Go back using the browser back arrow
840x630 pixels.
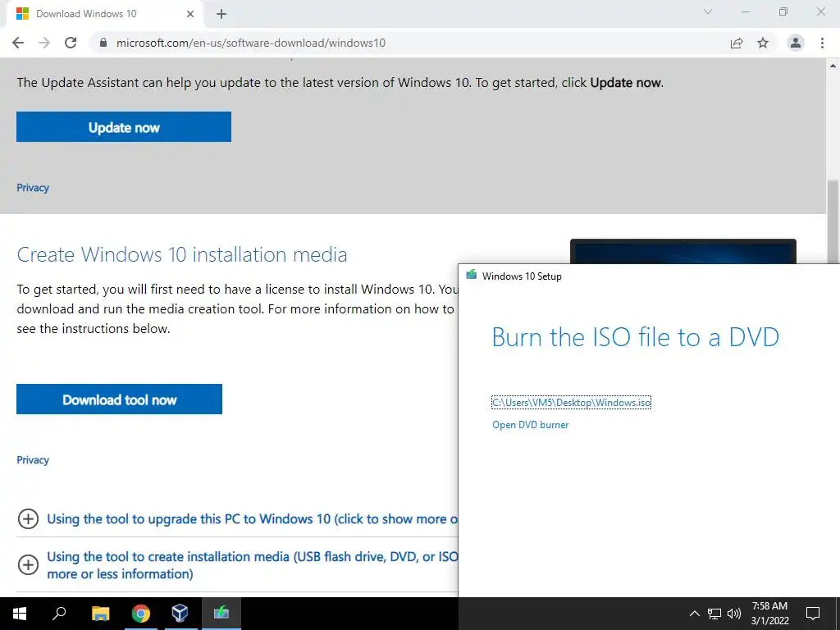coord(18,43)
